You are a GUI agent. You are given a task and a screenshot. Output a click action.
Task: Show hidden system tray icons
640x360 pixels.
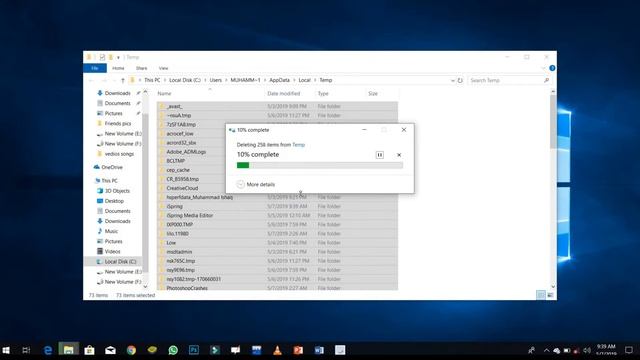tap(547, 350)
